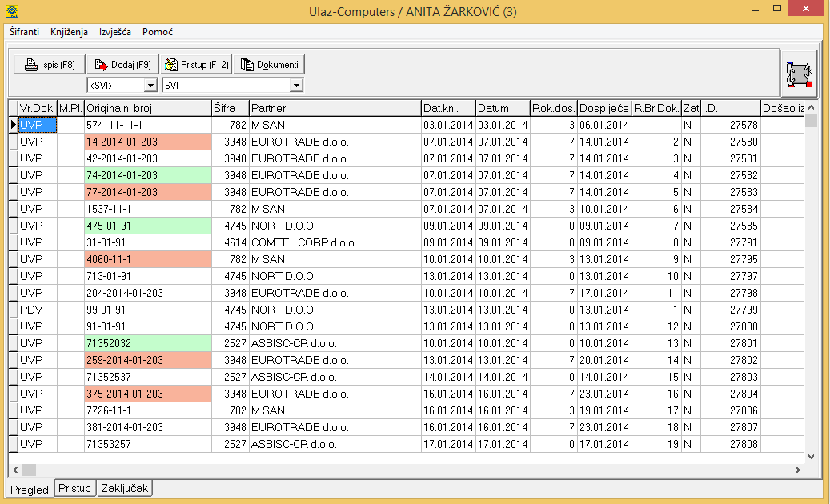Open the Knjiženja menu
This screenshot has width=830, height=504.
pyautogui.click(x=69, y=32)
